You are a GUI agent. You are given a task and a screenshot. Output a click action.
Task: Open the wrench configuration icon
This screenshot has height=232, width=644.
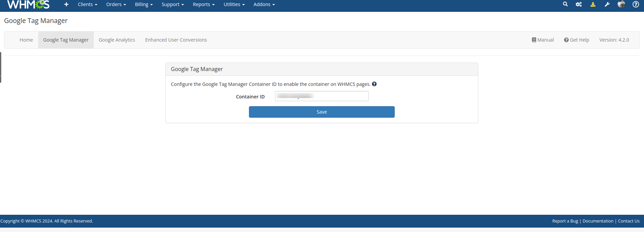(x=607, y=4)
